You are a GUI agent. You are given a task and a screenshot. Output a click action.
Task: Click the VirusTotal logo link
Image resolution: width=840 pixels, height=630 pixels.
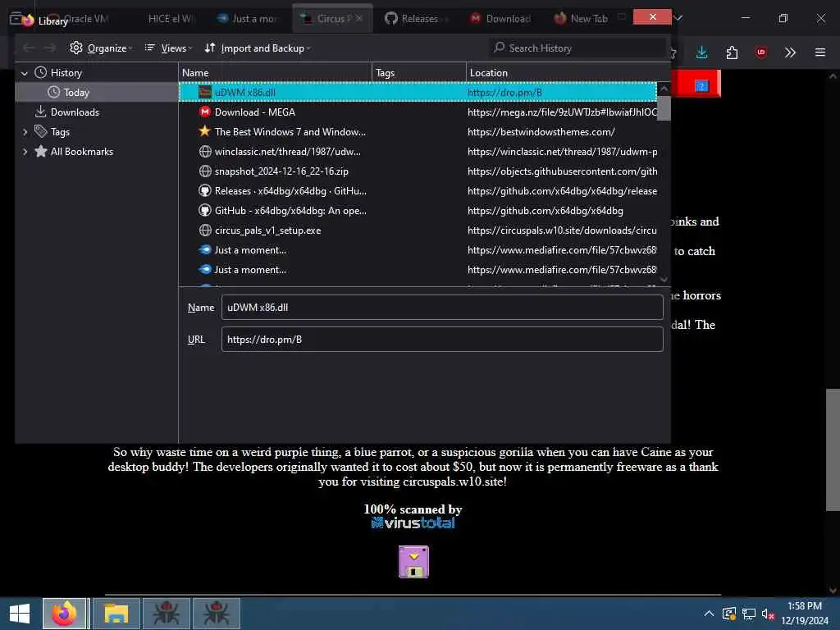tap(413, 523)
